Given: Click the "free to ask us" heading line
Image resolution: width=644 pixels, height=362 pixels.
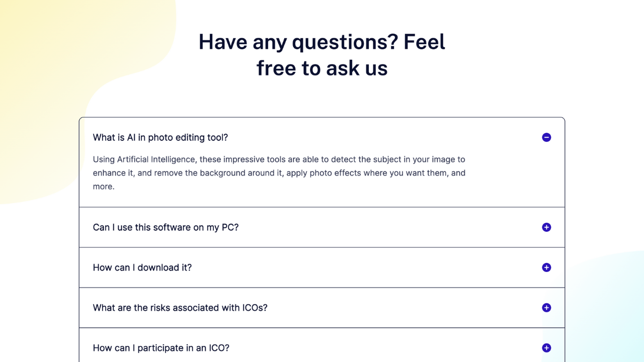Looking at the screenshot, I should 322,68.
